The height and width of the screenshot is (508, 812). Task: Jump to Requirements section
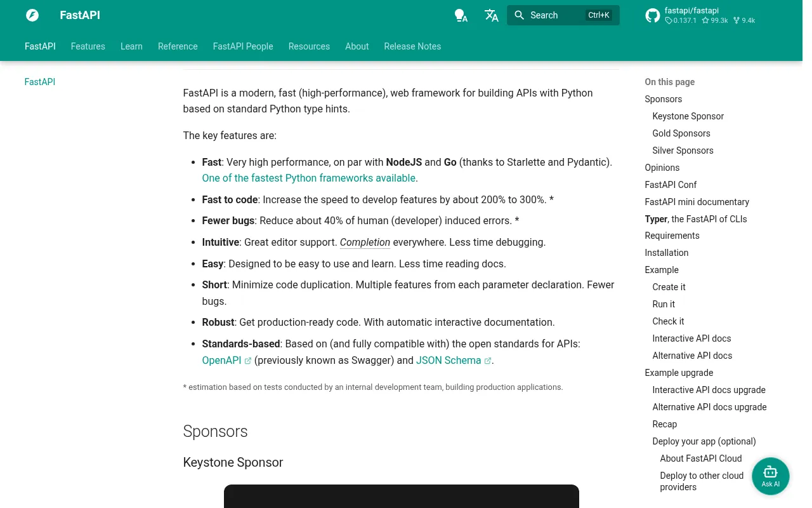coord(672,236)
